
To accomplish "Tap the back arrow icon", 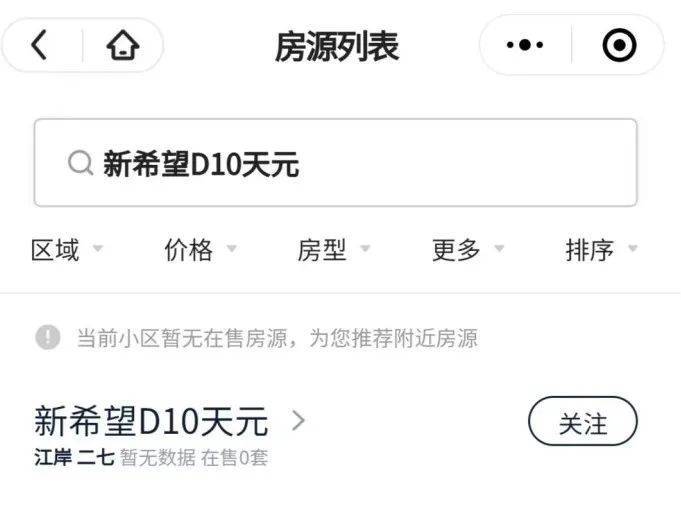I will (x=39, y=45).
